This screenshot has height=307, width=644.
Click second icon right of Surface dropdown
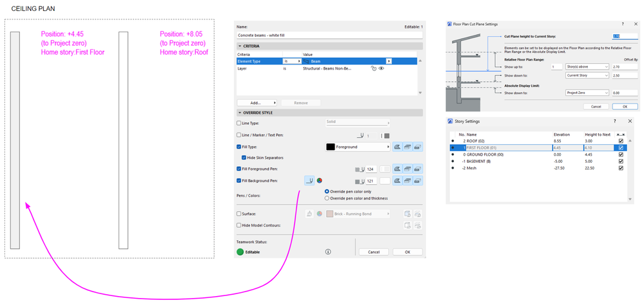tap(418, 214)
